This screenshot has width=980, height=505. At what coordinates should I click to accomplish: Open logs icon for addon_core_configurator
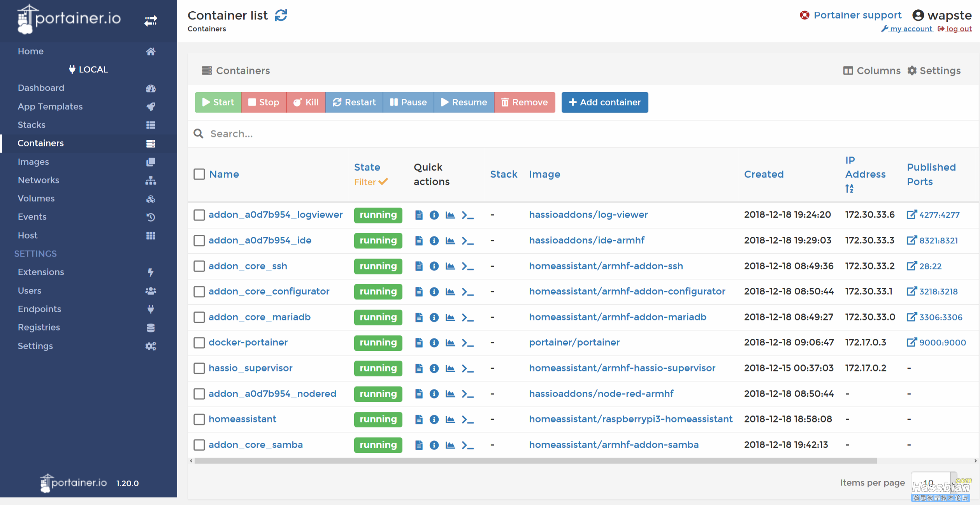(x=419, y=292)
